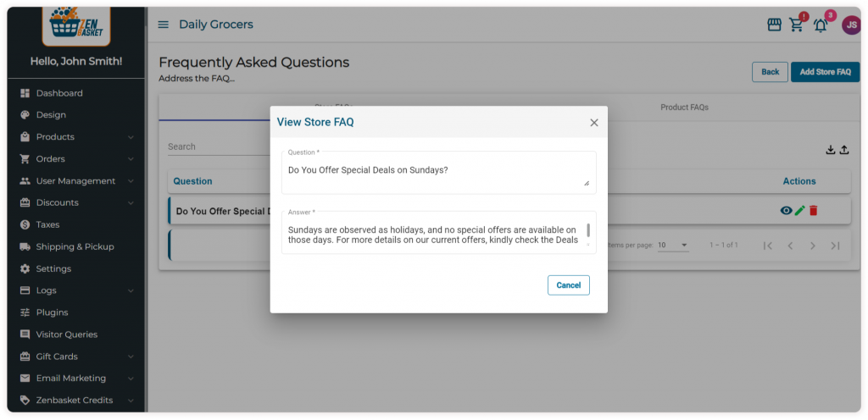
Task: Click the eye icon to view FAQ
Action: [786, 211]
